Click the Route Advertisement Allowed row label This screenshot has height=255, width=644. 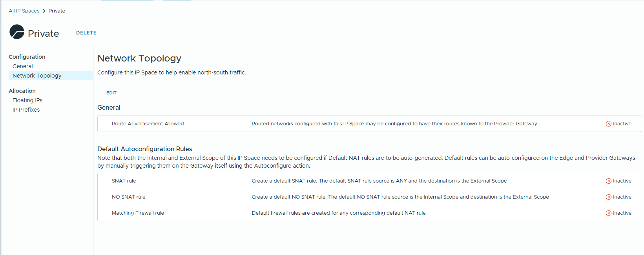148,124
